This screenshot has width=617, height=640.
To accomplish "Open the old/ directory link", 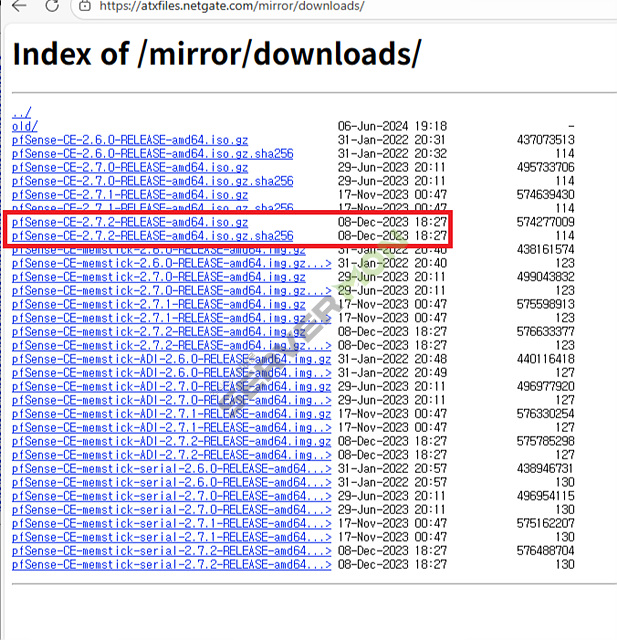I will pos(24,126).
